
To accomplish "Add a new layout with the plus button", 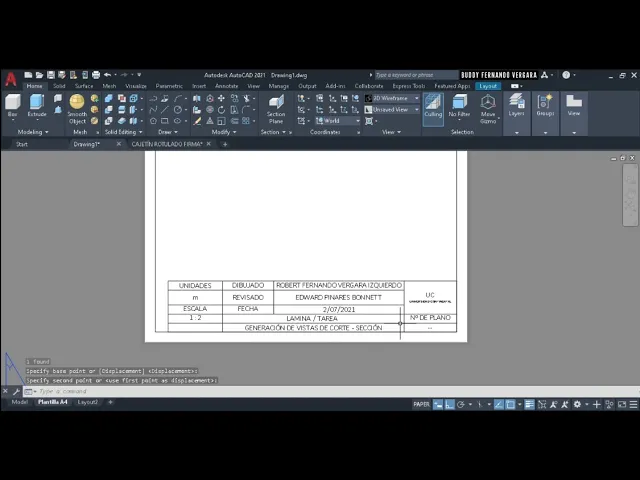I will click(110, 402).
